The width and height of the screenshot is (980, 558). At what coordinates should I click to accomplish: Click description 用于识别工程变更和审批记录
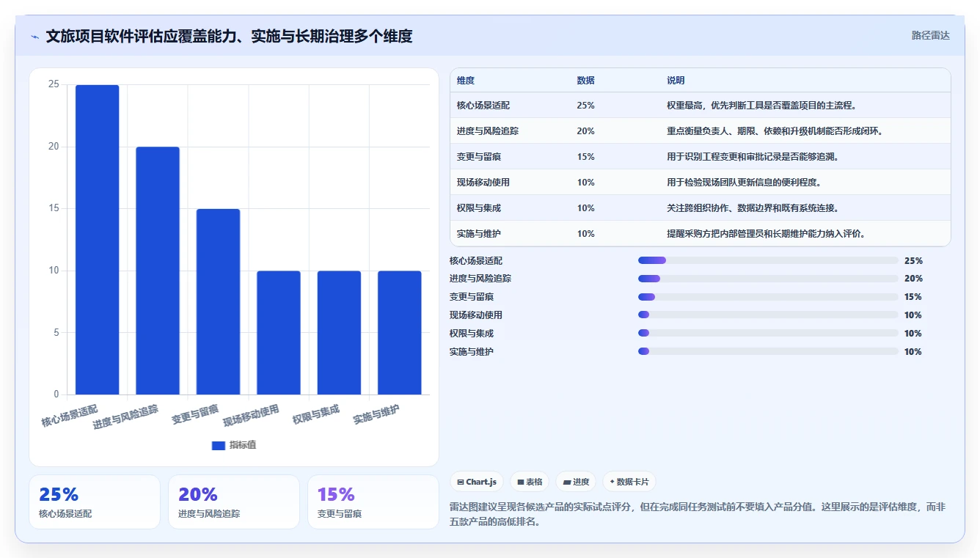tap(753, 157)
